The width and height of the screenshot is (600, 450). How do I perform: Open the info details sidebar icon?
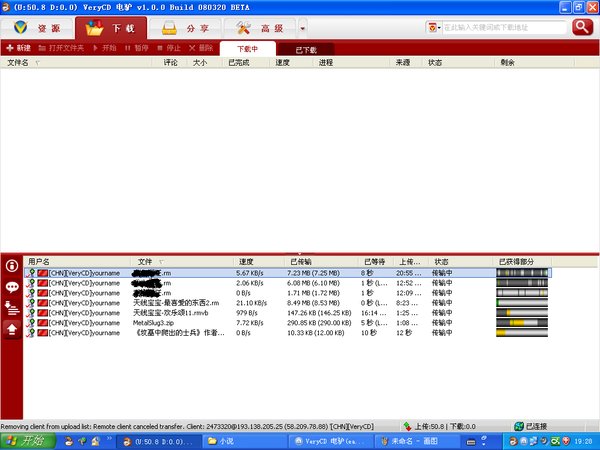12,266
